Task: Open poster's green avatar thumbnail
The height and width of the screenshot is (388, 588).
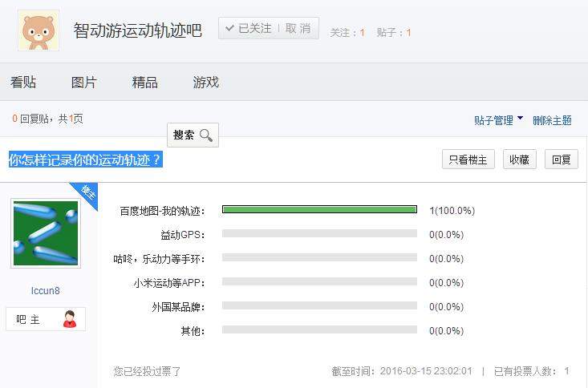Action: coord(46,234)
